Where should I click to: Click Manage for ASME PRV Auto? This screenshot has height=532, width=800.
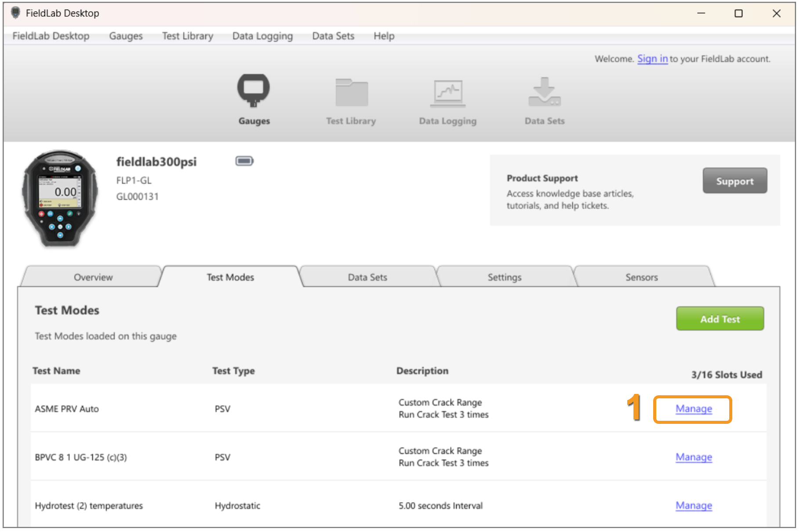(694, 408)
